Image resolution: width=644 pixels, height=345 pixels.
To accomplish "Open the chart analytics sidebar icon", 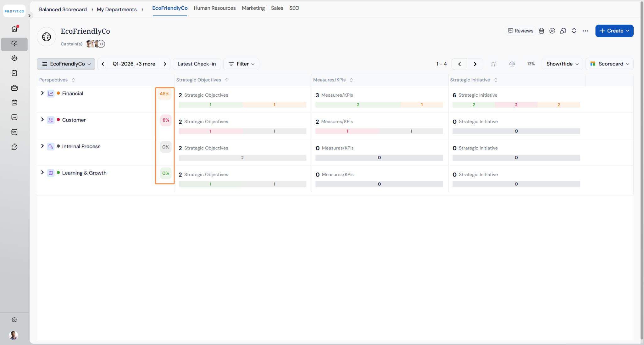I will coord(14,117).
